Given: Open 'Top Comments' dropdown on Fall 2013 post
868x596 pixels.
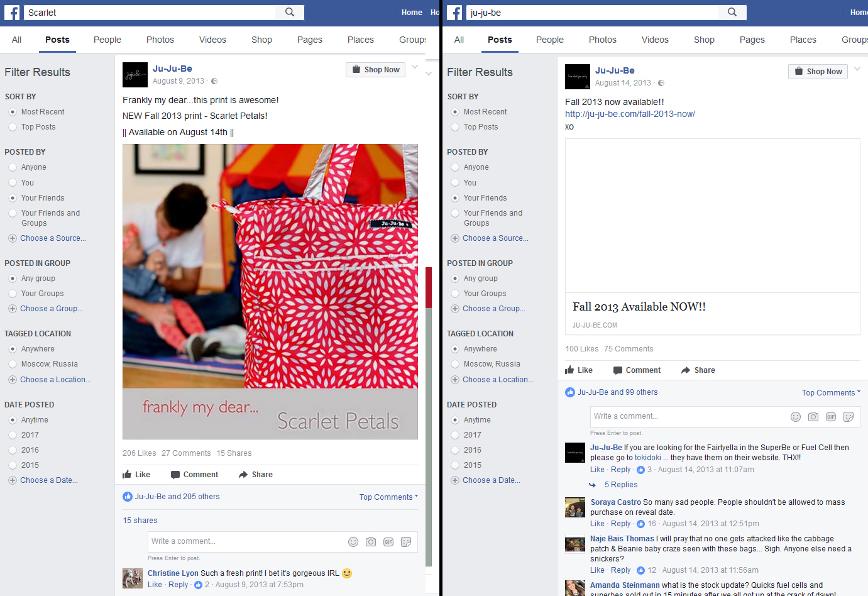Looking at the screenshot, I should (x=831, y=393).
